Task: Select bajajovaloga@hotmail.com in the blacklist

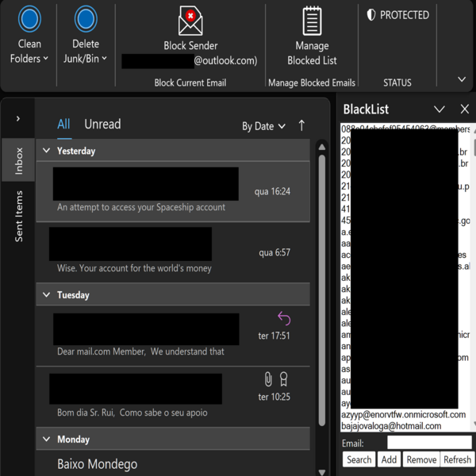Action: (x=391, y=426)
